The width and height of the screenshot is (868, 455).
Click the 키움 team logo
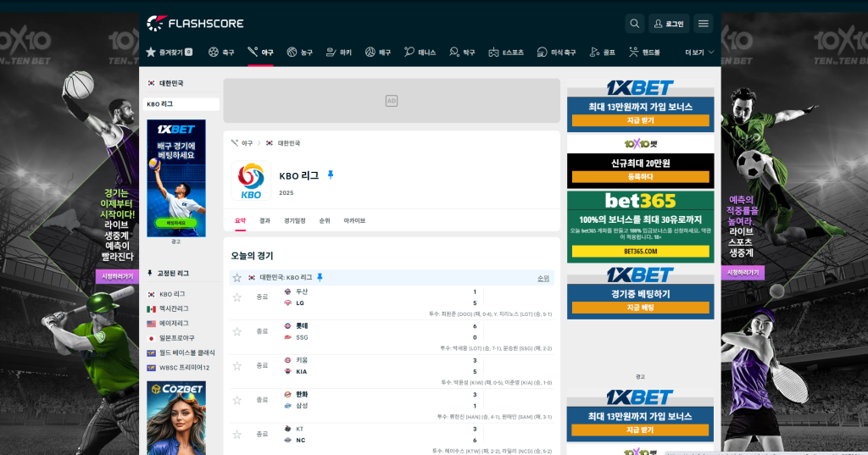tap(288, 360)
